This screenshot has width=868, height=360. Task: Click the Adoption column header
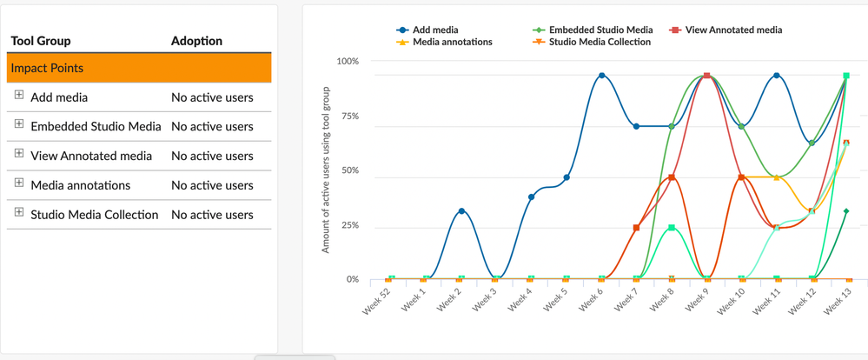[196, 41]
